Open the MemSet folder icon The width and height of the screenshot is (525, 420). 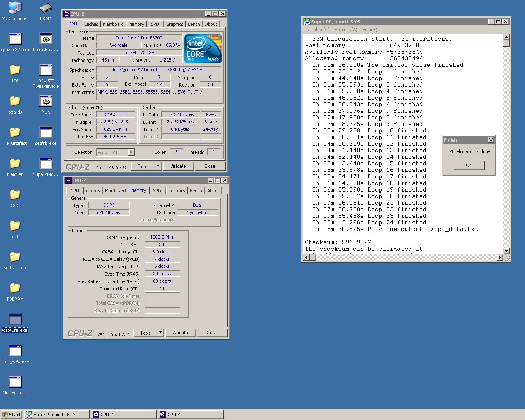(15, 167)
